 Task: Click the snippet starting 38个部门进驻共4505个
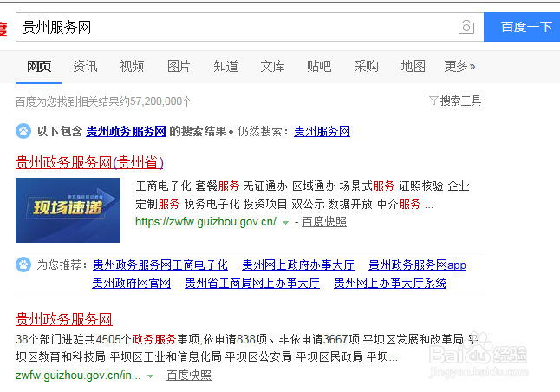click(247, 348)
